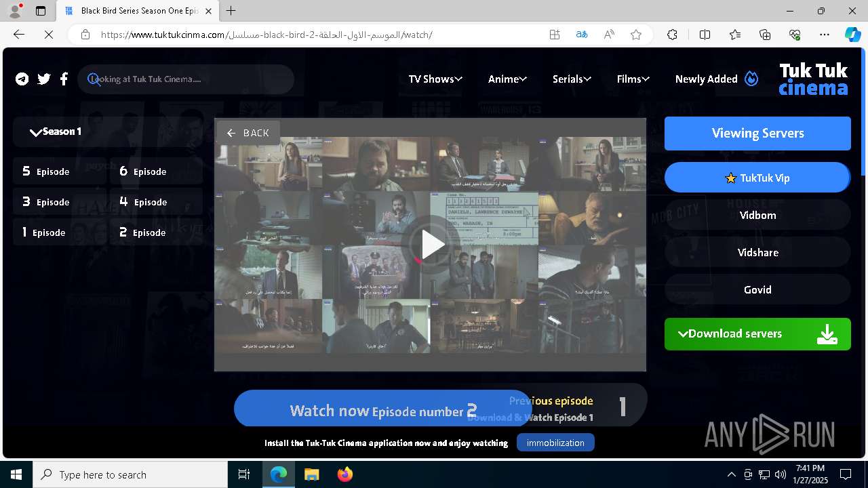The height and width of the screenshot is (488, 868).
Task: Expand the Films menu
Action: coord(633,79)
